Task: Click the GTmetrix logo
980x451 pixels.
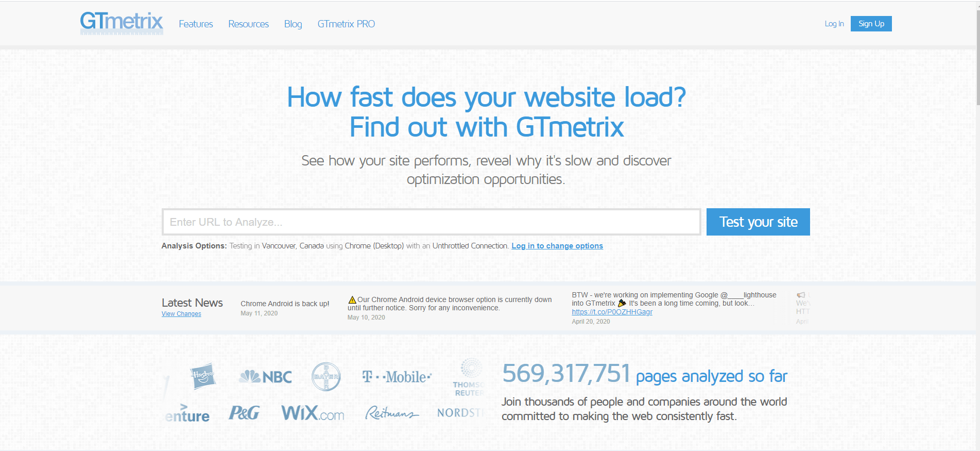Action: 122,23
